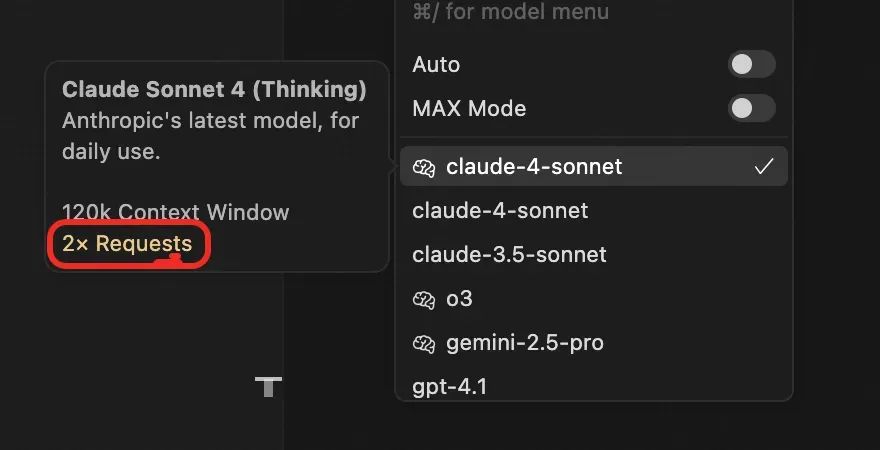Click the "Auto" option label

pos(436,65)
